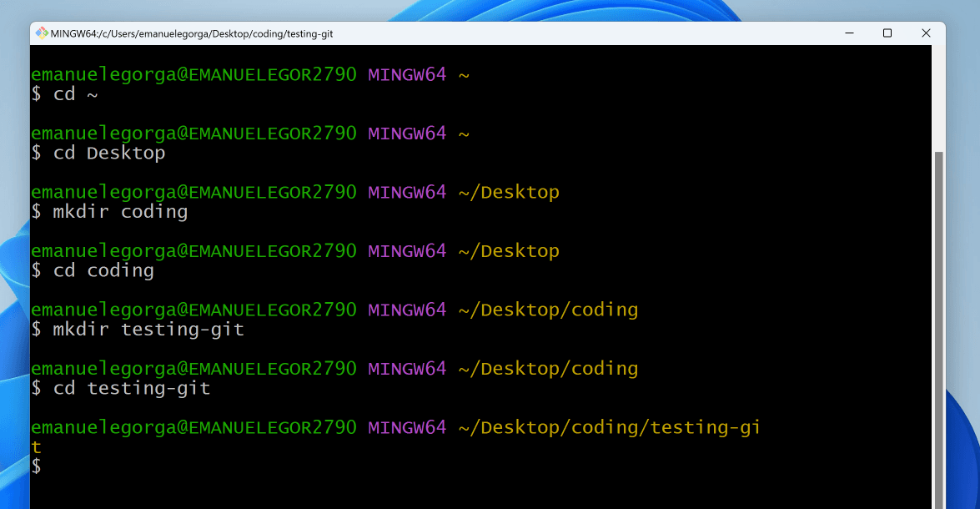Click the '~/Desktop/coding/testing-gi' path text
Image resolution: width=980 pixels, height=509 pixels.
point(610,428)
